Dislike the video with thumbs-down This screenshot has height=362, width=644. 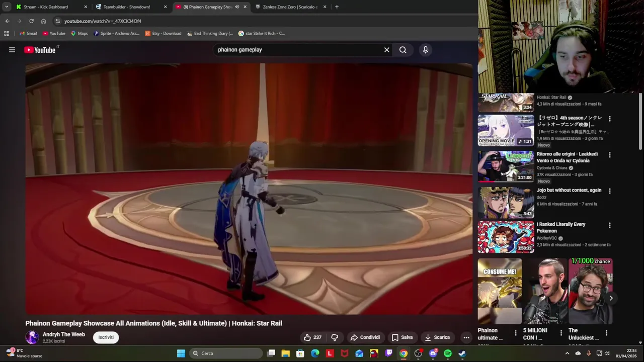pyautogui.click(x=335, y=337)
